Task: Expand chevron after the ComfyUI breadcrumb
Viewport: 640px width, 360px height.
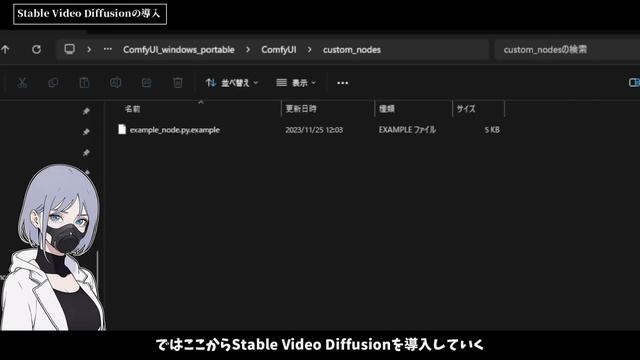Action: [309, 50]
